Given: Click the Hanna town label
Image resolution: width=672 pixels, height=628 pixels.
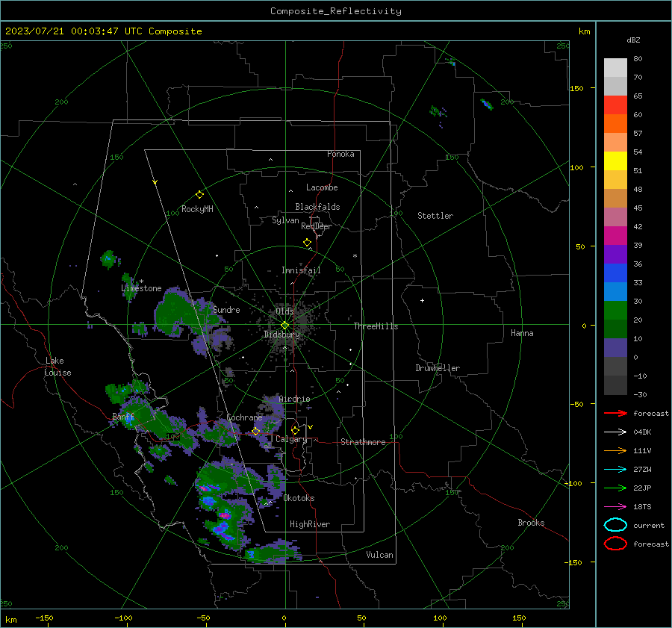Looking at the screenshot, I should pyautogui.click(x=522, y=333).
